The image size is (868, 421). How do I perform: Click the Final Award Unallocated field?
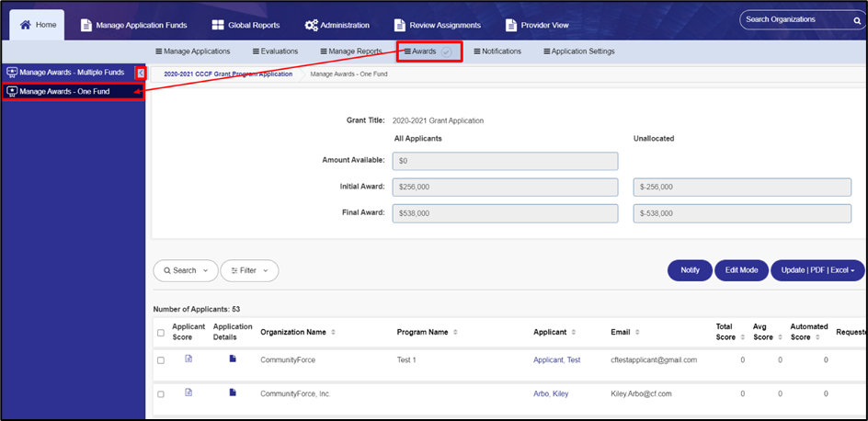[742, 213]
